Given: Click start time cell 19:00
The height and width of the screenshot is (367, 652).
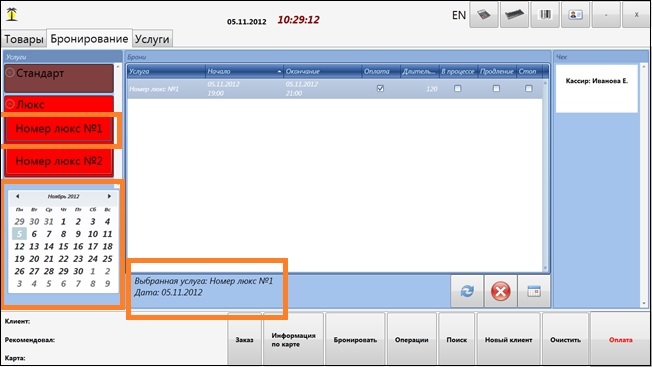Looking at the screenshot, I should pyautogui.click(x=215, y=93).
